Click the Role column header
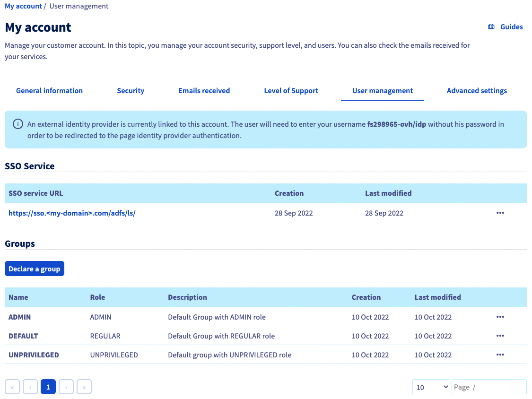Screen dimensions: 532x399 click(x=98, y=297)
